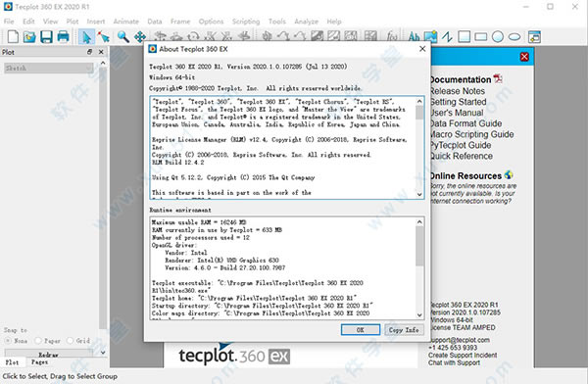Click the Print toolbar icon
Screen dimensions: 588x384
pyautogui.click(x=63, y=37)
